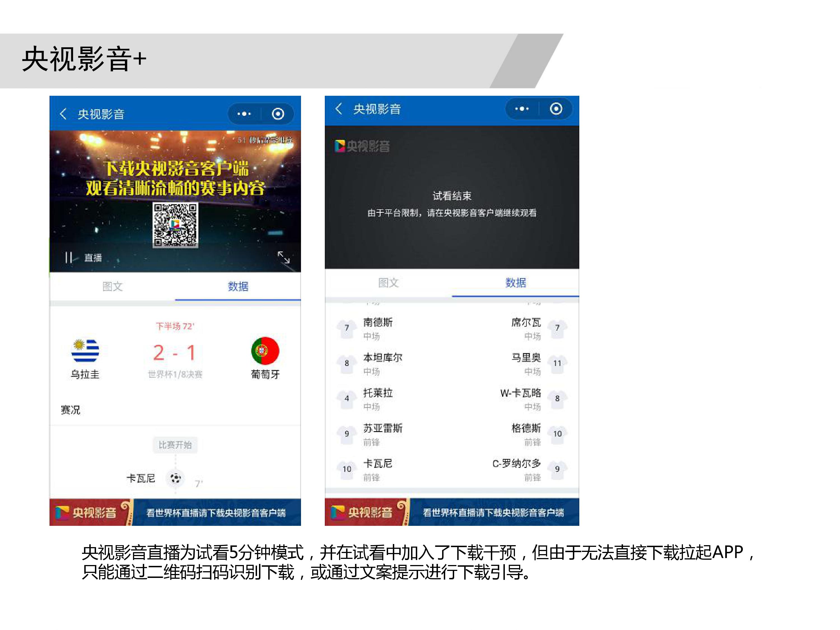Select player 苏亚雷斯 in lineup
Viewport: 840px width, 630px height.
point(383,428)
